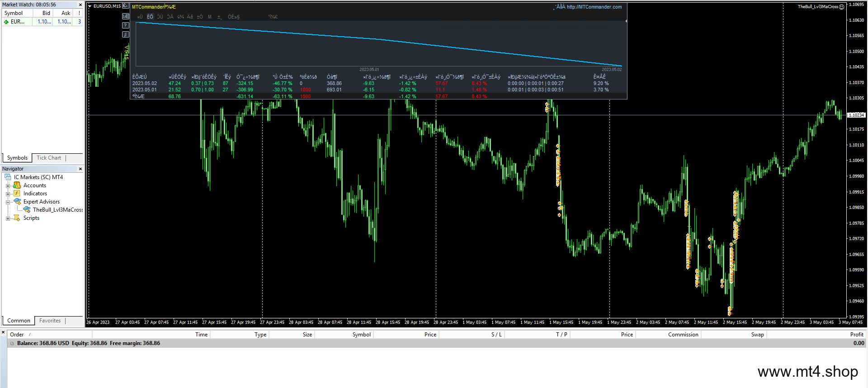Expand the Indicators tree node
Image resolution: width=868 pixels, height=388 pixels.
coord(8,194)
